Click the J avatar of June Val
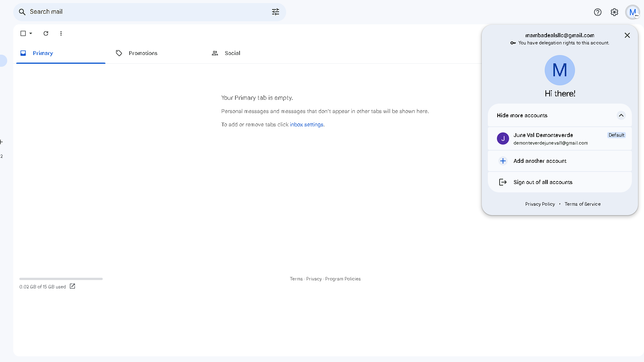The width and height of the screenshot is (644, 362). coord(503,139)
